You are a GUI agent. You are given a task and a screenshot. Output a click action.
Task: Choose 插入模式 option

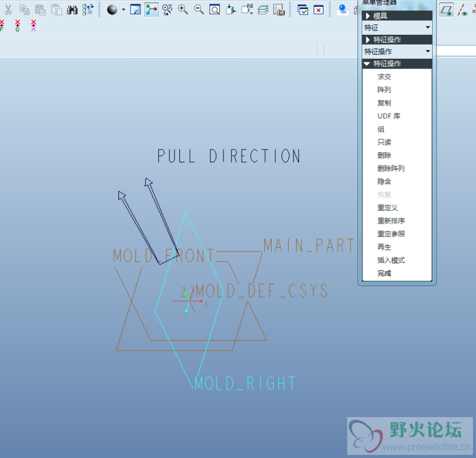(x=391, y=260)
